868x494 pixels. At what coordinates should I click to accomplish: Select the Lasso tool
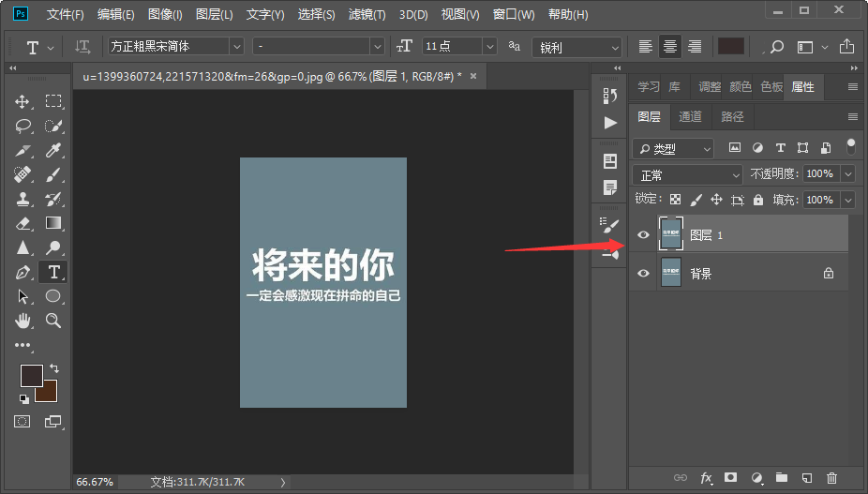tap(22, 127)
